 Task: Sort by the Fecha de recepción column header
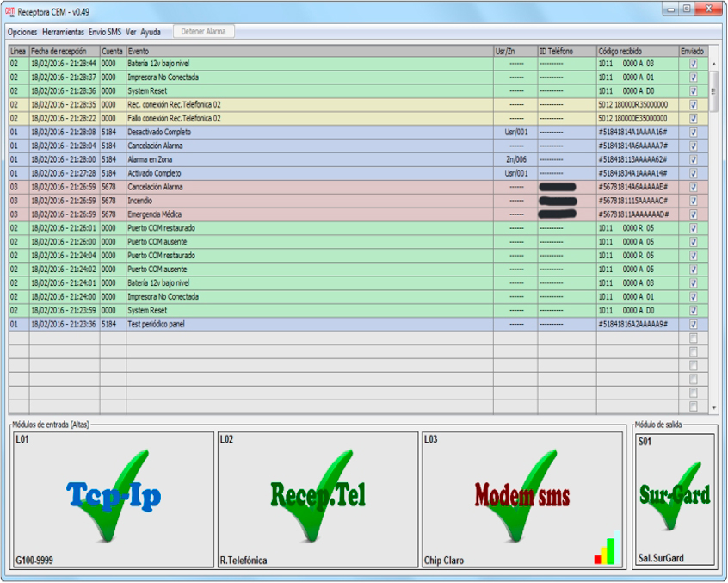point(64,52)
